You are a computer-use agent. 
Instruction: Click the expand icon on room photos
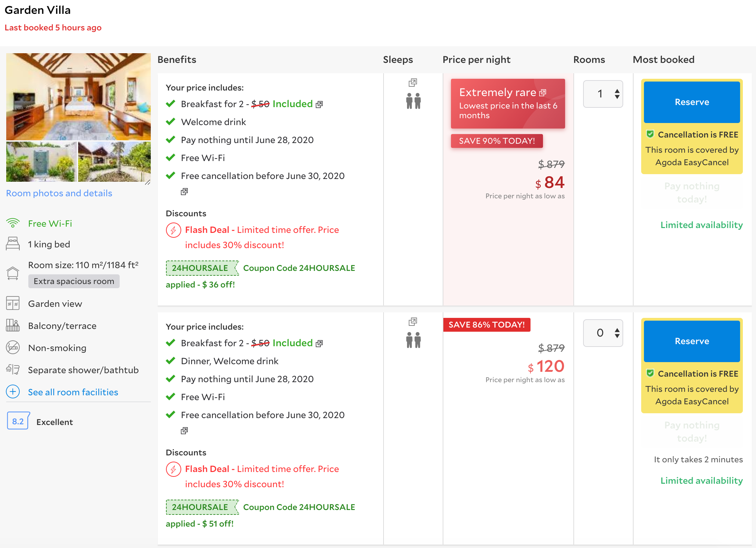click(147, 182)
